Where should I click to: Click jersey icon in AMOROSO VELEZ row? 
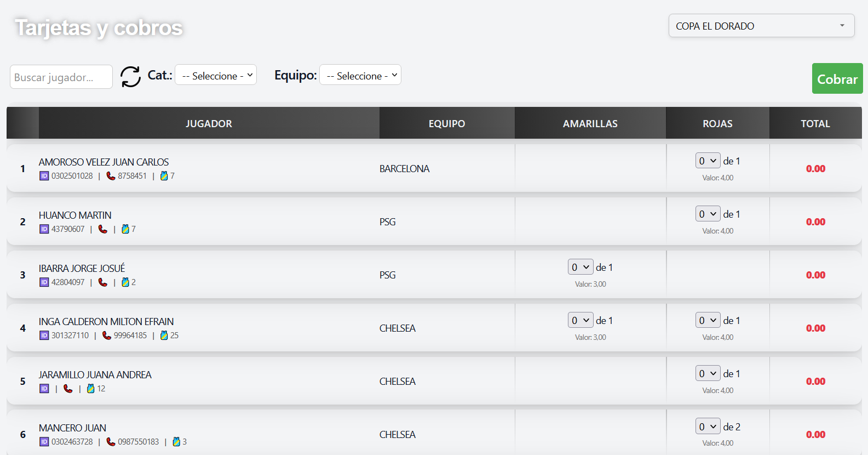coord(164,176)
